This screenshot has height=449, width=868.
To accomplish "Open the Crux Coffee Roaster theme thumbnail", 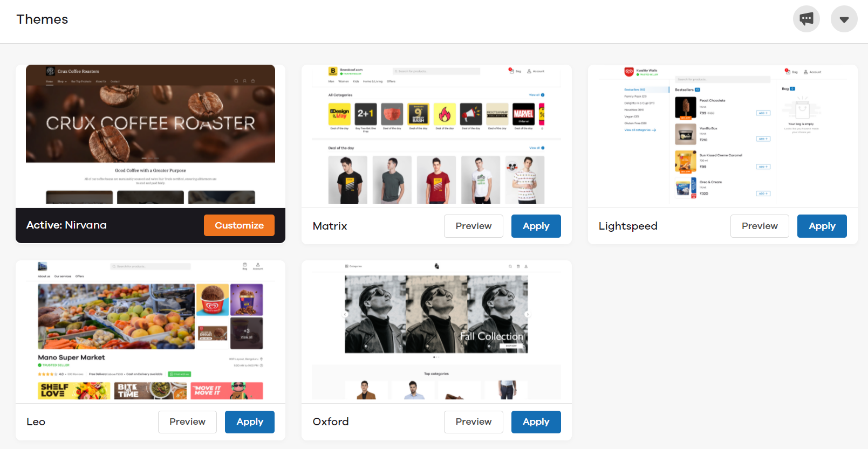I will (151, 134).
